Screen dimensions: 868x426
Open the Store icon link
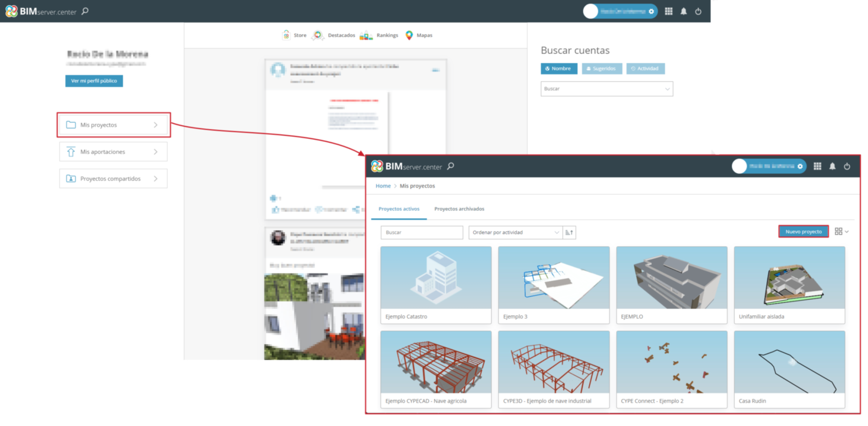[286, 35]
